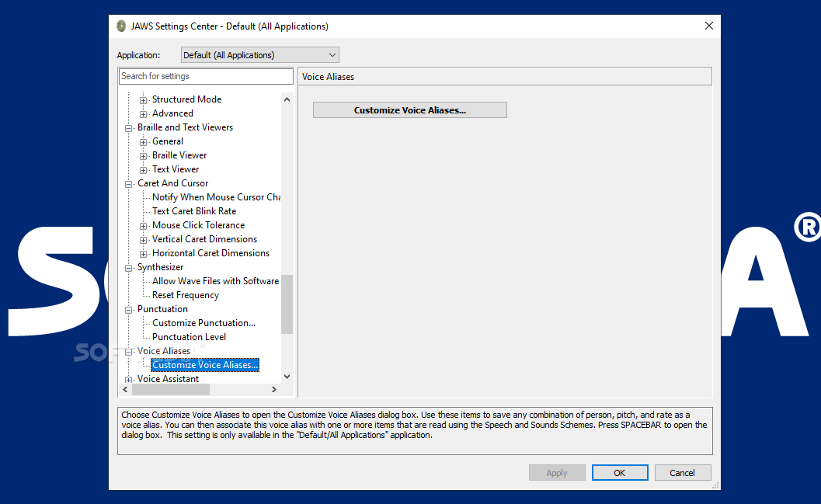The height and width of the screenshot is (504, 821).
Task: Select the Synthesizer tree item
Action: tap(160, 267)
